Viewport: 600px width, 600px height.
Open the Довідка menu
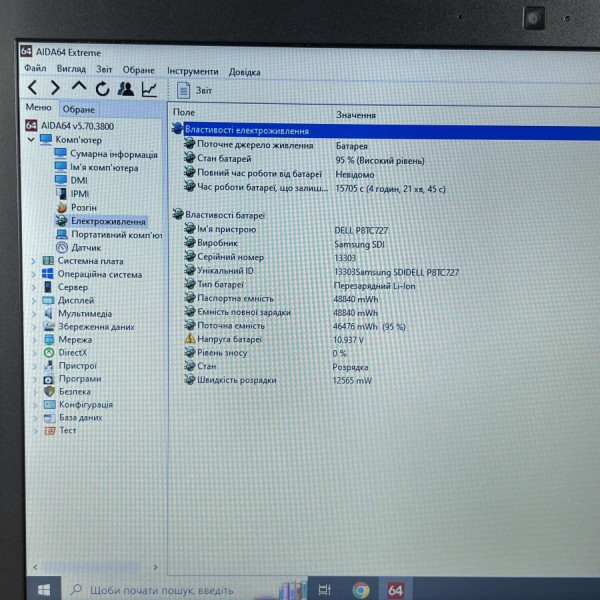(x=245, y=72)
